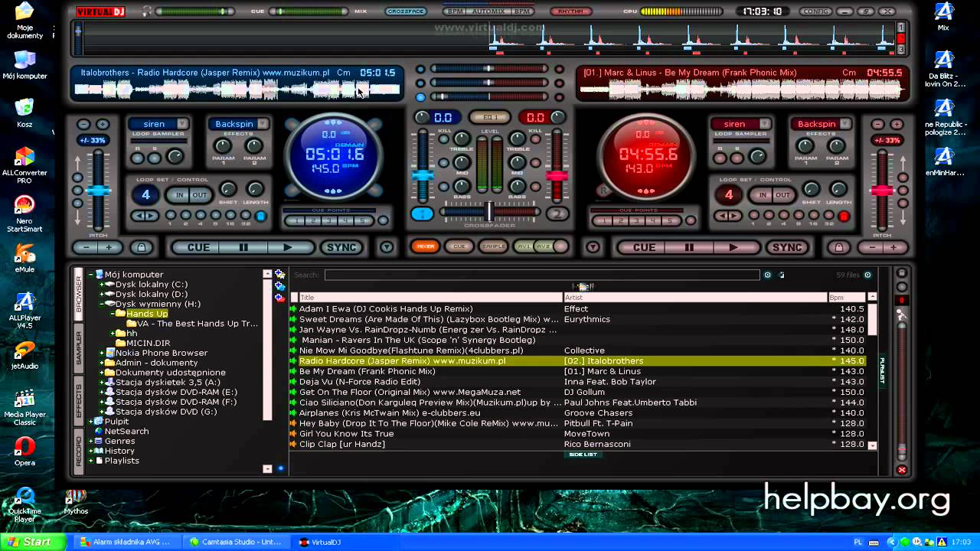Open the SAMPLER side tab
The height and width of the screenshot is (551, 980).
tap(79, 347)
